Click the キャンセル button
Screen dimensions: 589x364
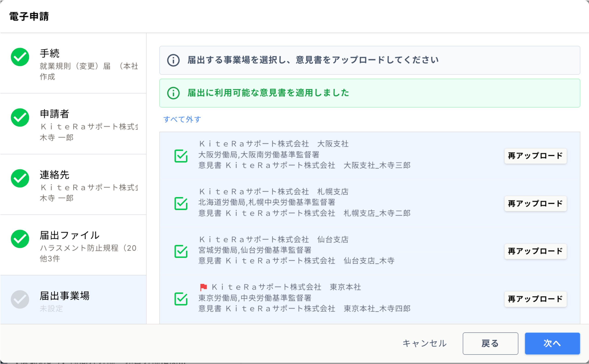tap(425, 344)
